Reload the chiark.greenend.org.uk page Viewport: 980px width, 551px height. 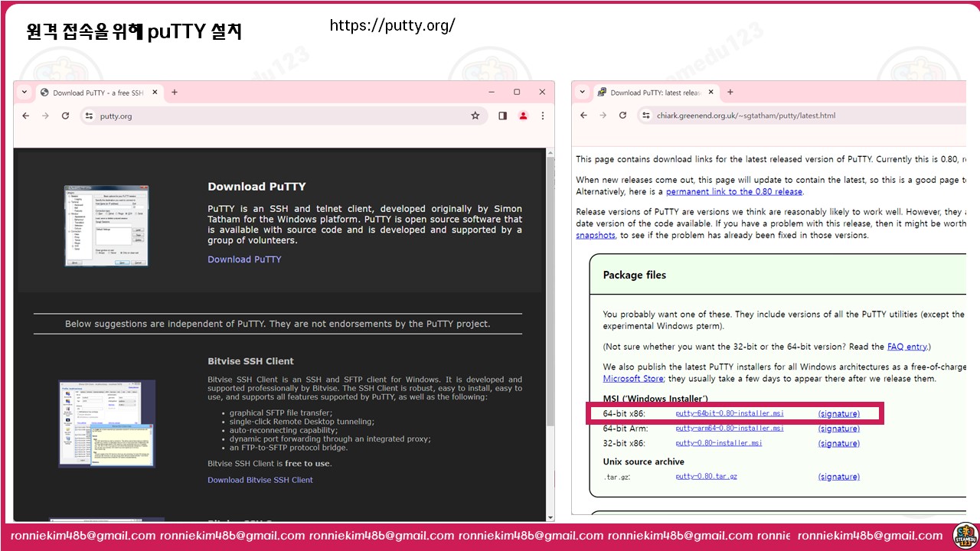[x=622, y=116]
